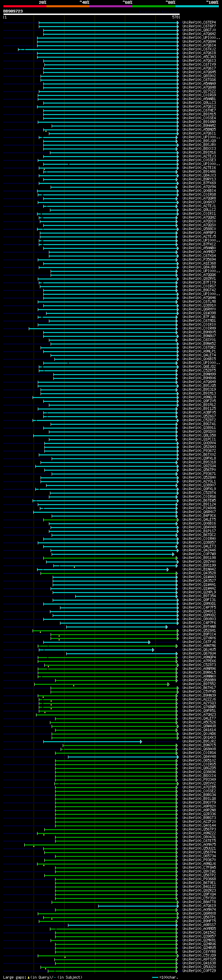Select hit label UniRef100_Q27SZ2
Image resolution: width=222 pixels, height=980 pixels.
(x=199, y=91)
